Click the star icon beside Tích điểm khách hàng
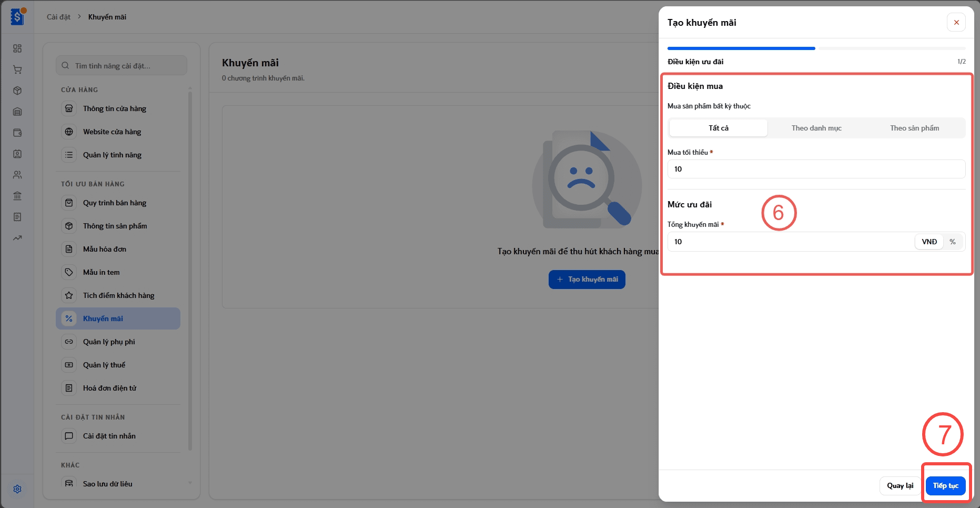Screen dimensions: 980x508 click(x=69, y=295)
